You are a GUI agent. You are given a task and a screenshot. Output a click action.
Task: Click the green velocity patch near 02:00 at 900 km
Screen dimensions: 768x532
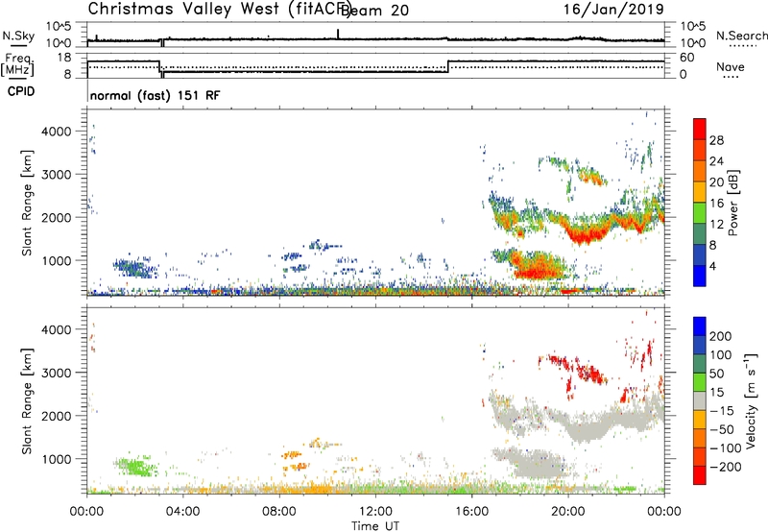[x=135, y=465]
